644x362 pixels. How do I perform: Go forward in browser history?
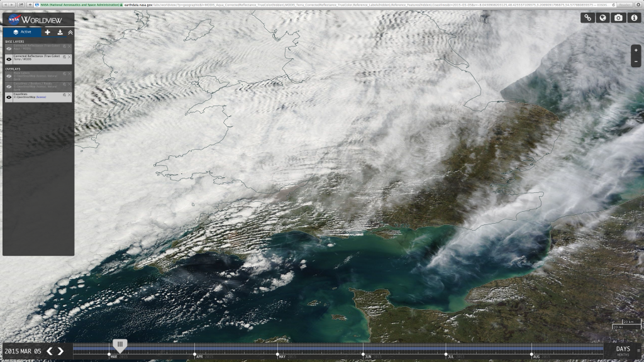(13, 4)
